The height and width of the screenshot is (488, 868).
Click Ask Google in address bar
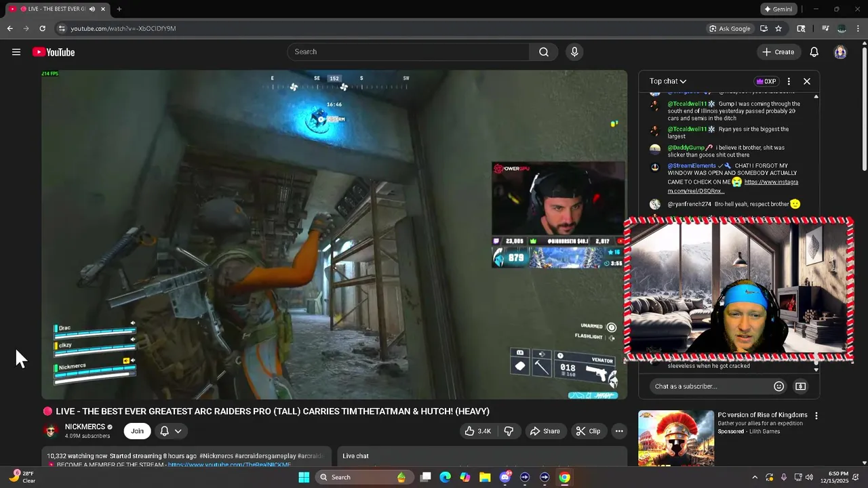point(730,28)
